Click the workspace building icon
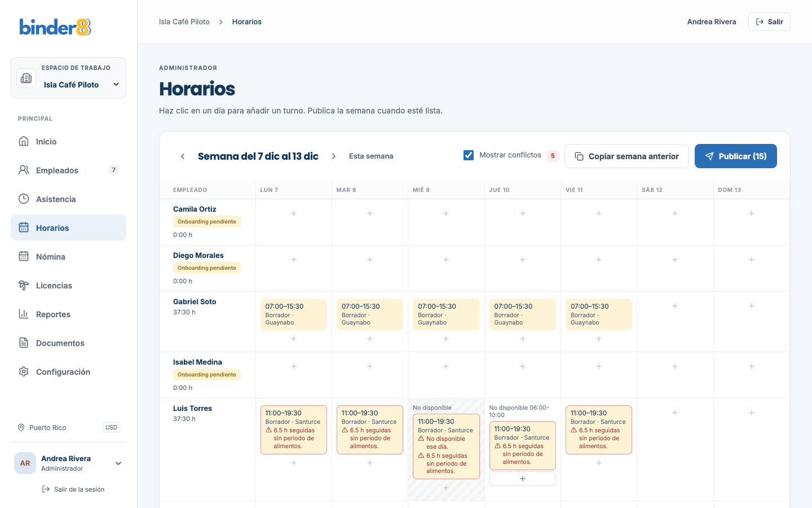This screenshot has height=508, width=812. point(27,78)
